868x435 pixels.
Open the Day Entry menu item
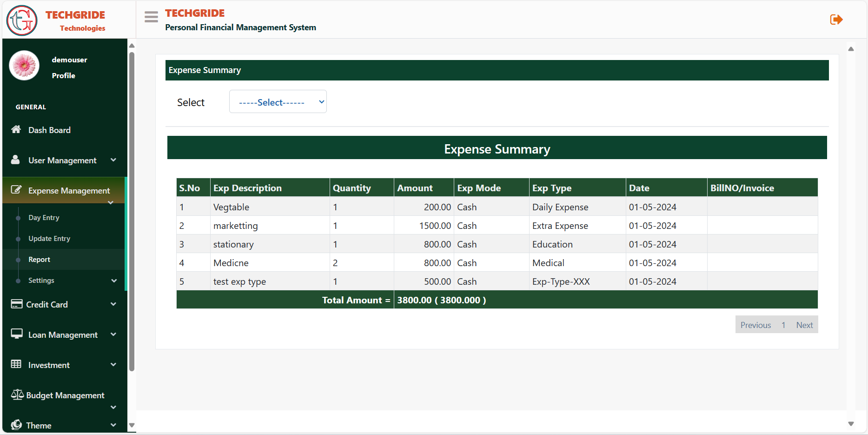click(44, 218)
